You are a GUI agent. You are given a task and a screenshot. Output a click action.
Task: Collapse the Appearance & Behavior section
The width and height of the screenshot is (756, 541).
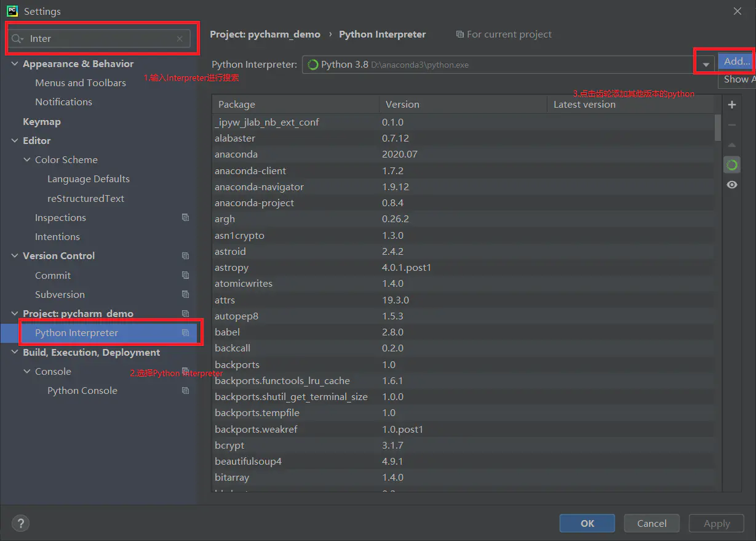[15, 64]
